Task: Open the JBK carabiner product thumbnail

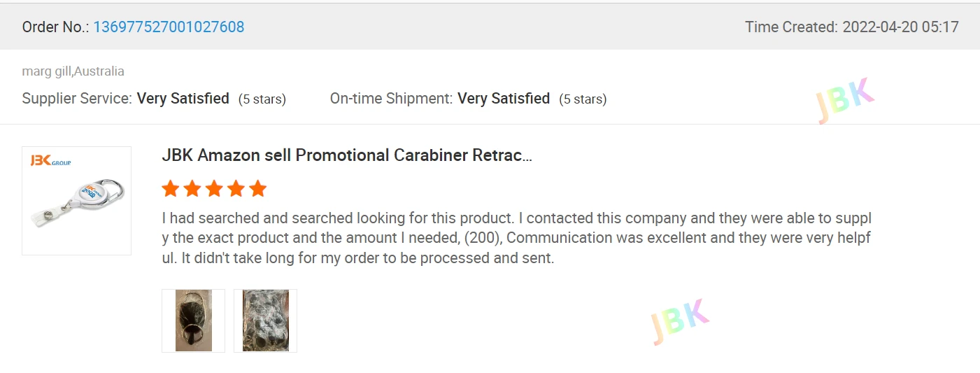Action: [77, 201]
